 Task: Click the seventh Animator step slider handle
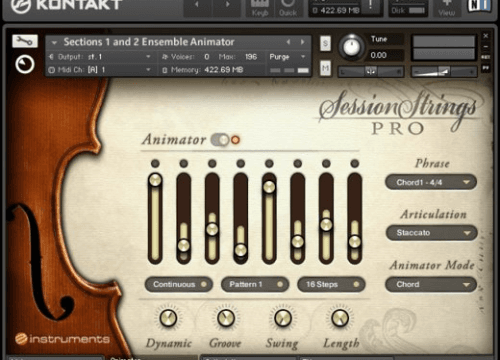[x=326, y=224]
